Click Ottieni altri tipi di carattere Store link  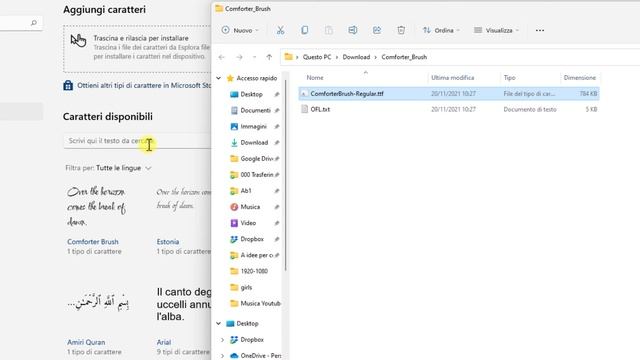(x=144, y=85)
